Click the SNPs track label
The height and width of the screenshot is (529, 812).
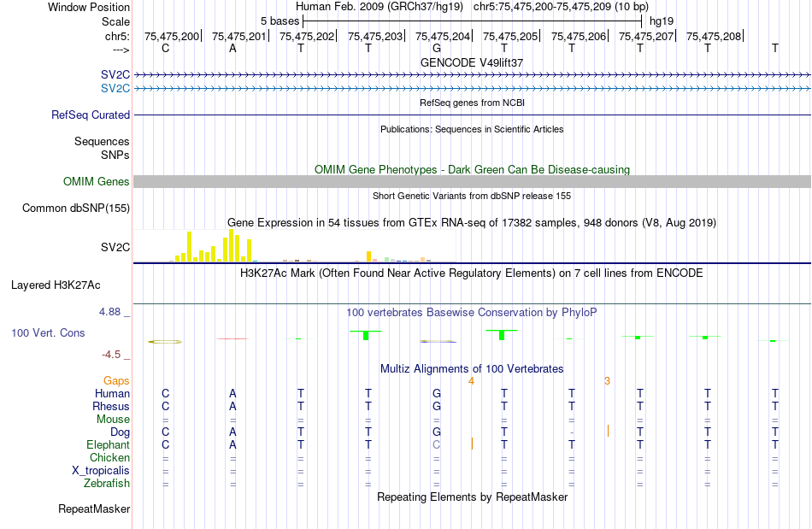tap(115, 155)
